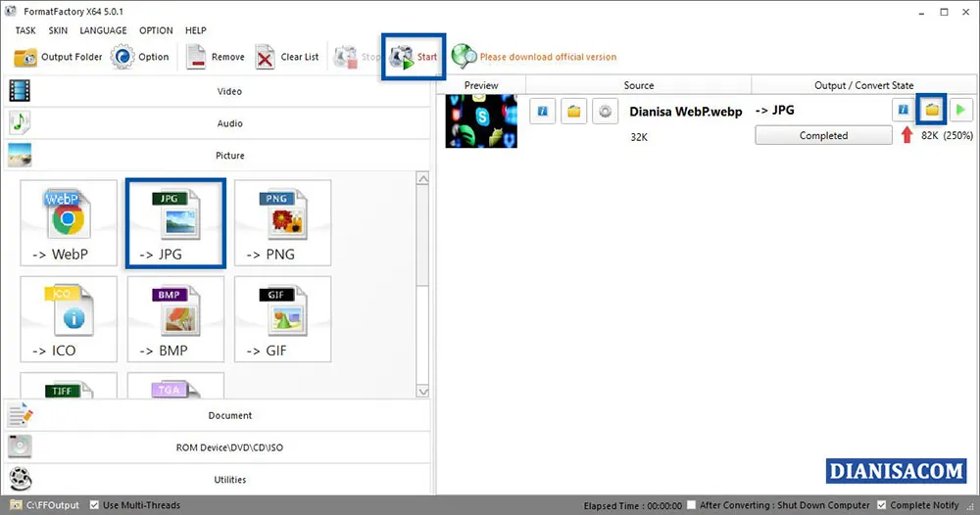
Task: Click the 32K source size text
Action: [x=639, y=137]
